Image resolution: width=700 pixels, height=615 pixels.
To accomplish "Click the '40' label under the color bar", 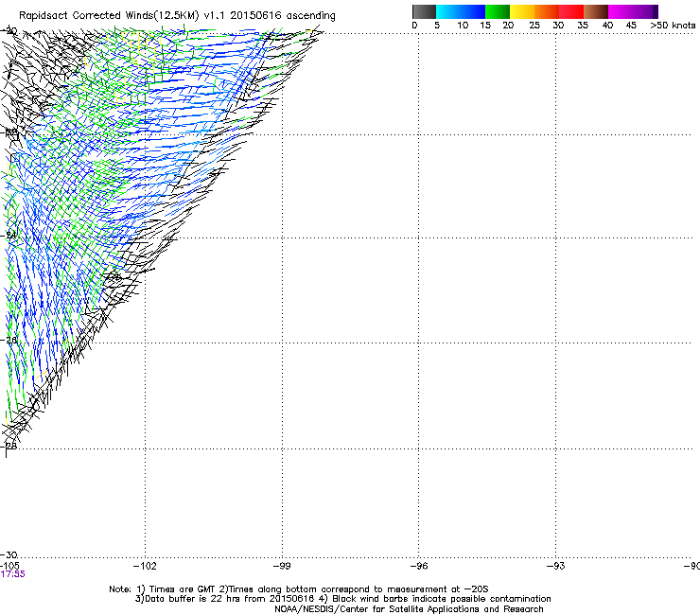I will [x=607, y=26].
